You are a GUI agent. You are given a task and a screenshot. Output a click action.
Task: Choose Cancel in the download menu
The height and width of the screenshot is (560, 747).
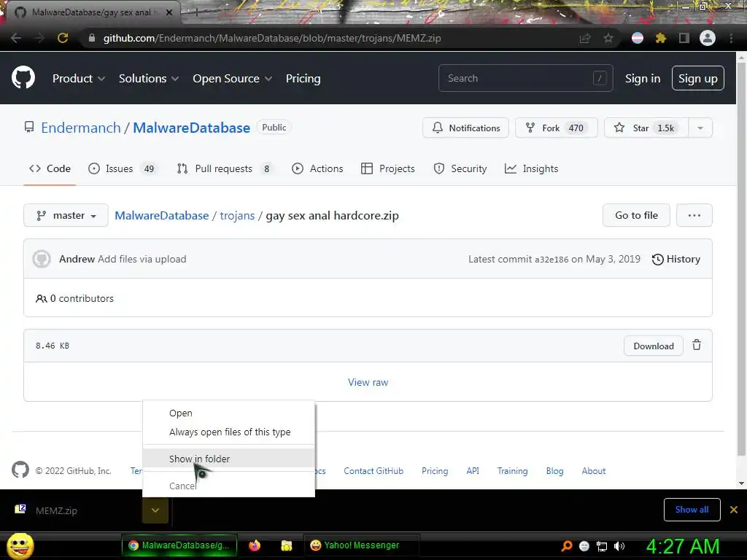228,486
